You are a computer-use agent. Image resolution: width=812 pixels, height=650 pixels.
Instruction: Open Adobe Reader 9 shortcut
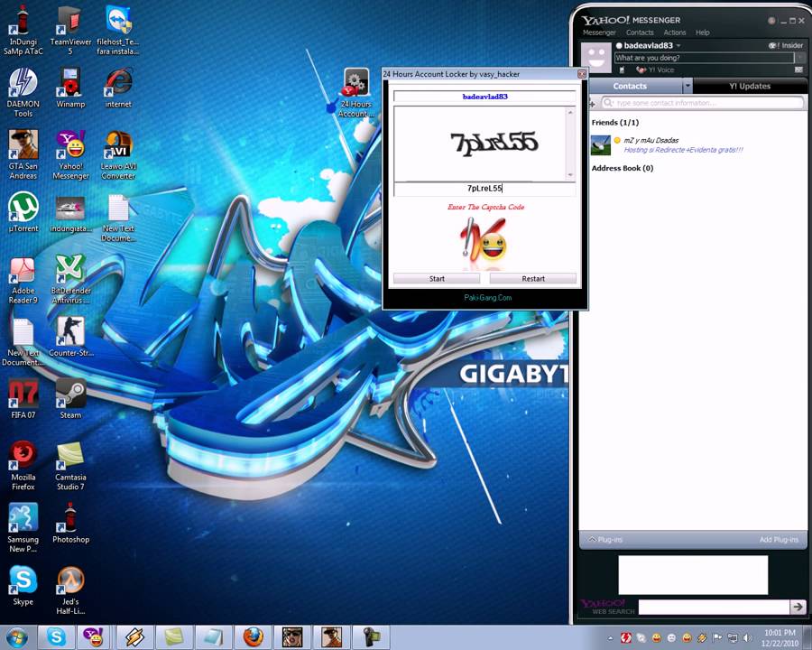tap(23, 281)
